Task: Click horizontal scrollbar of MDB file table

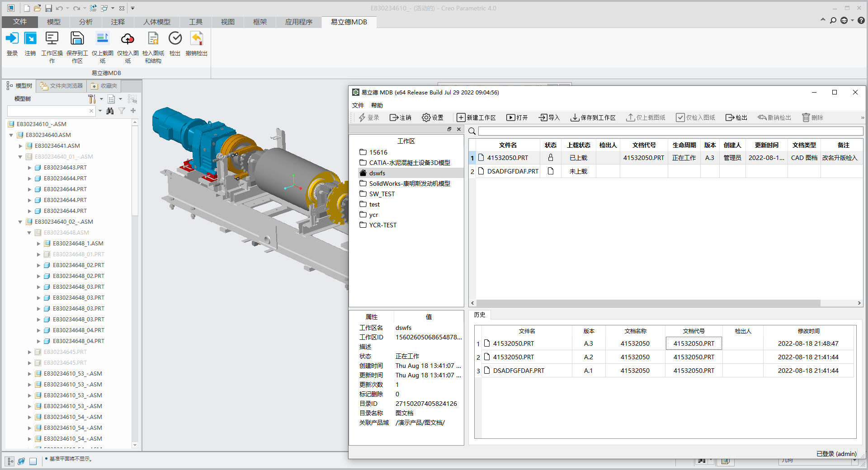Action: click(x=648, y=303)
